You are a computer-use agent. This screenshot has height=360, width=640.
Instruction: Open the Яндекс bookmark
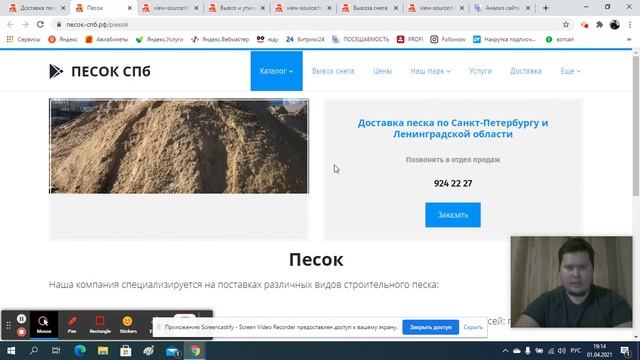coord(63,39)
